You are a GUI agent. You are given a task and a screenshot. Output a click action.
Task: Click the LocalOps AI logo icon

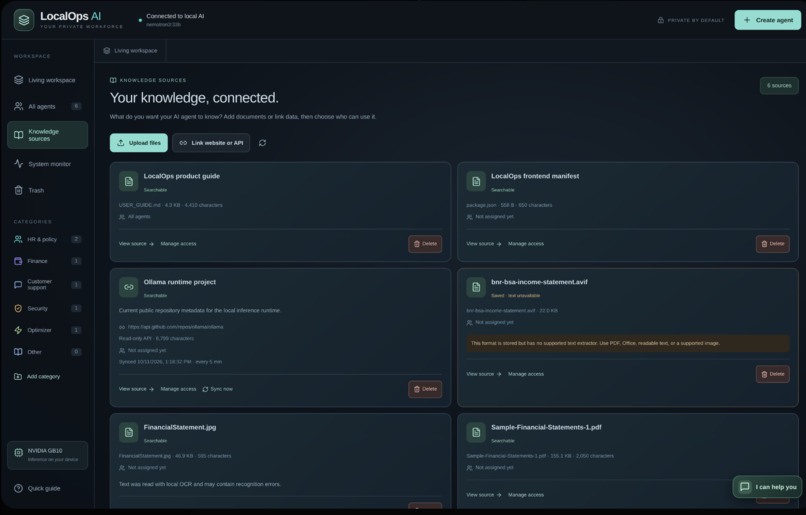tap(24, 20)
